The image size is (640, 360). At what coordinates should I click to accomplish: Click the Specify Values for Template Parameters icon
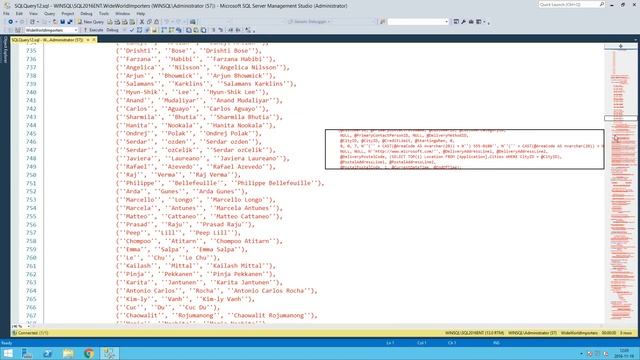click(x=248, y=30)
